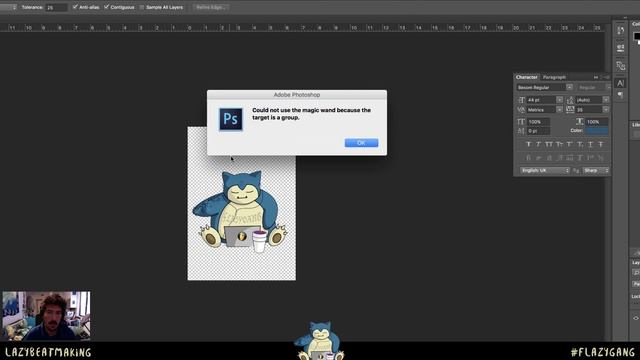
Task: Click the font size icon
Action: (x=521, y=100)
